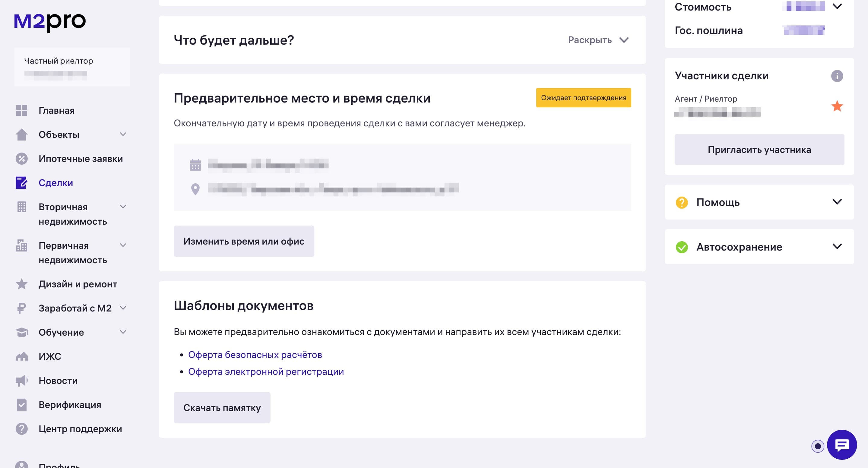Open ИЖС in the sidebar
Screen dimensions: 868x468
point(50,356)
